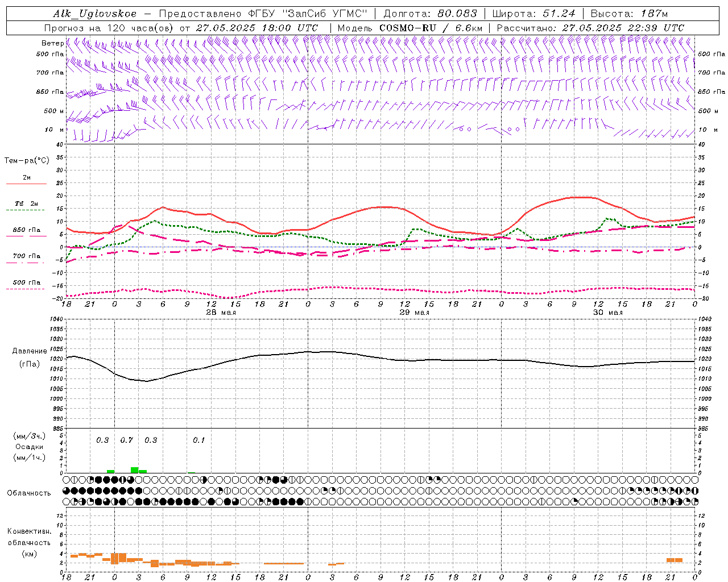Click the tallest green precipitation bar
Viewport: 728px width, 582px height.
pos(134,470)
